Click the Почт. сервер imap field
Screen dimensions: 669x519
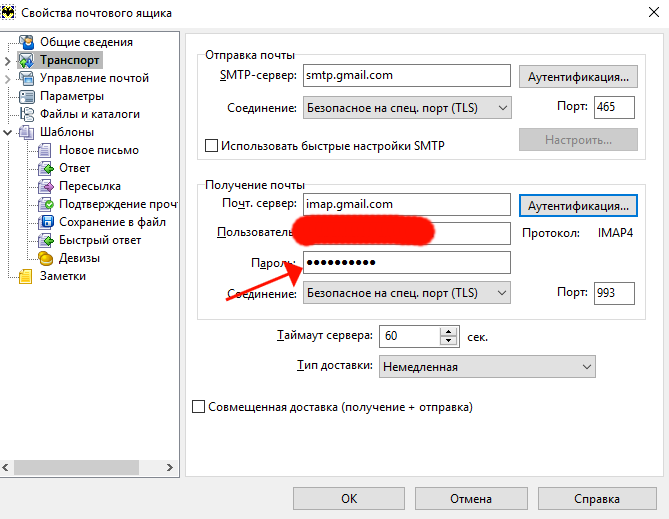pos(407,204)
